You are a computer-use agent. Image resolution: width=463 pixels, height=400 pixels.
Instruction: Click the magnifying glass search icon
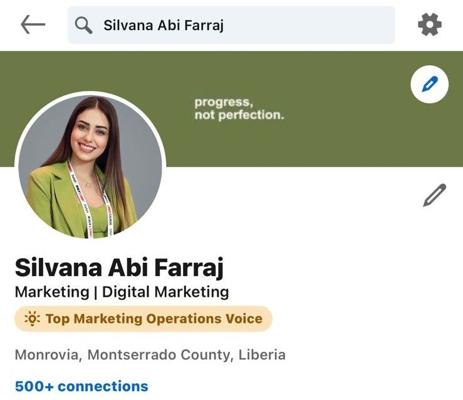[x=83, y=25]
